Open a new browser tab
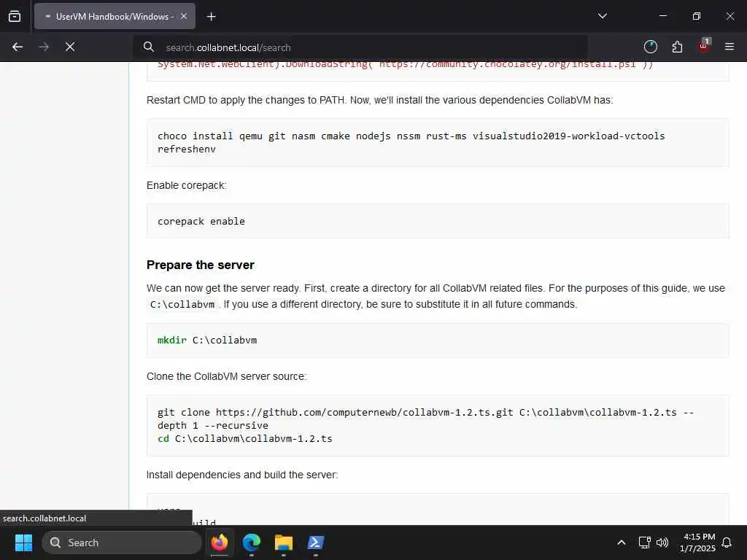Viewport: 747px width, 560px height. point(211,17)
